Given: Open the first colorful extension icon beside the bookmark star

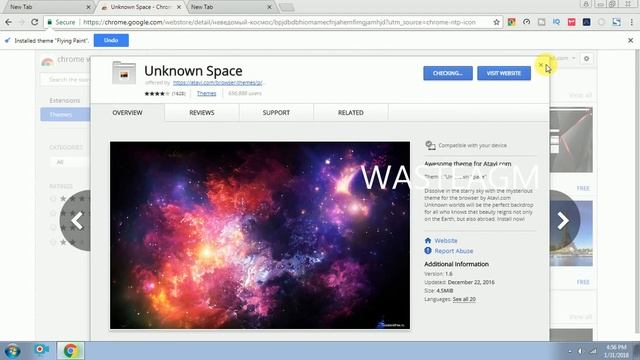Looking at the screenshot, I should point(511,22).
